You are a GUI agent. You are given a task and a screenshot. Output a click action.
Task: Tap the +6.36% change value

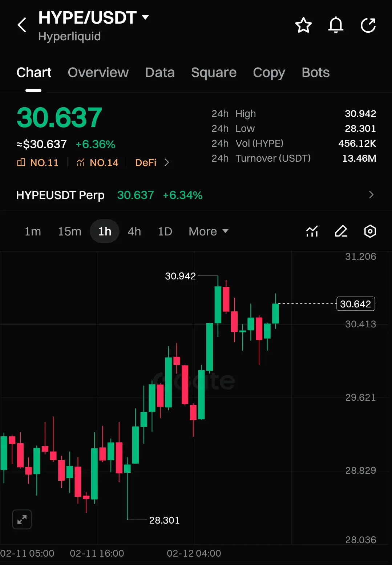pos(96,144)
